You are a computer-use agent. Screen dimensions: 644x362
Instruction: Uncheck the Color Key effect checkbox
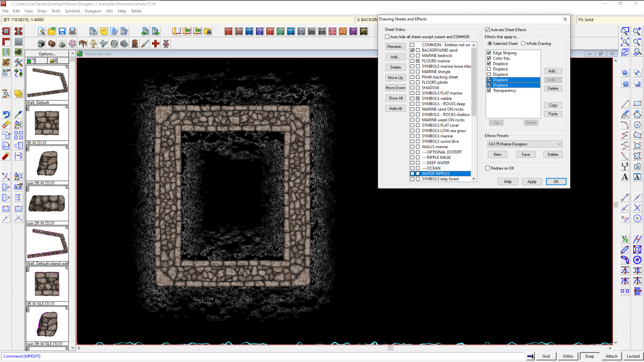coord(489,58)
